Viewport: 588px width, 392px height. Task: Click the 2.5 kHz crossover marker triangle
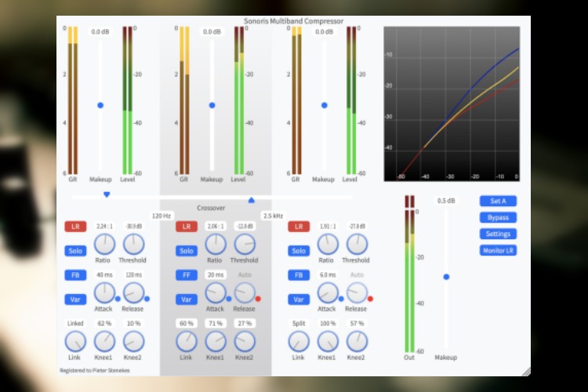251,200
